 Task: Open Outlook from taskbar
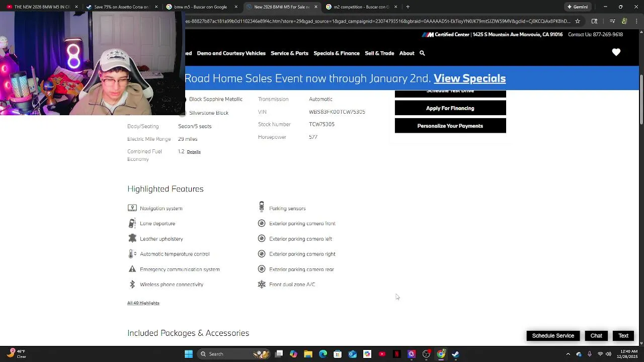[x=353, y=354]
